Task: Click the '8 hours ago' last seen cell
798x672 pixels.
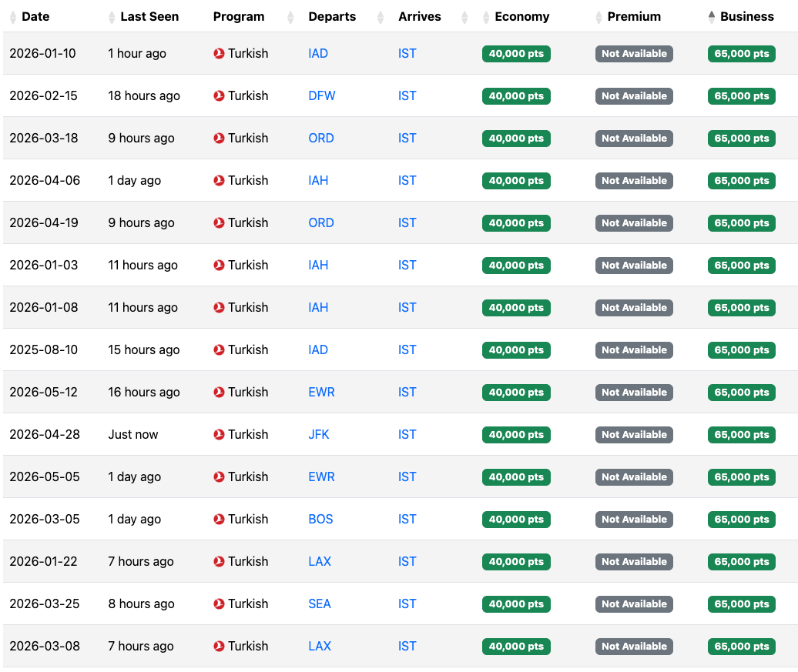Action: [x=142, y=603]
